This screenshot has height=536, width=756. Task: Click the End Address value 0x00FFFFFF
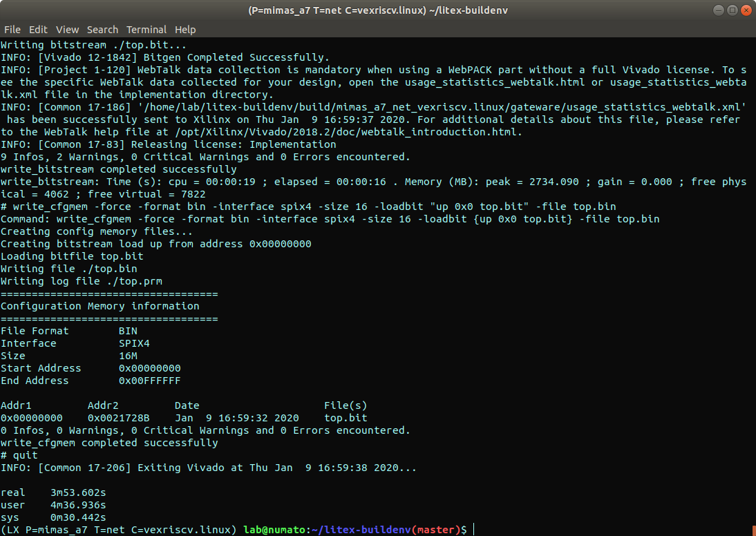[x=149, y=381]
